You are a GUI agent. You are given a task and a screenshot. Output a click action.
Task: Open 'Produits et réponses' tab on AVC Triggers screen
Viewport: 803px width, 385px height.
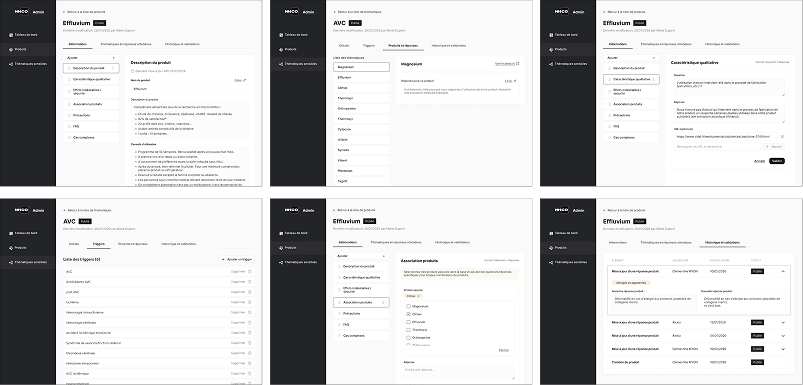[x=133, y=244]
